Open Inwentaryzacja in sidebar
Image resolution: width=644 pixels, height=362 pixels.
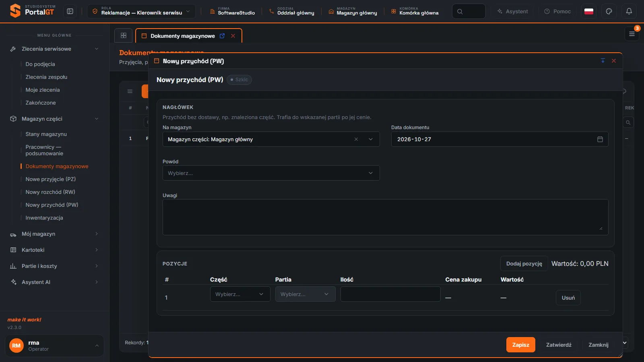[x=44, y=218]
